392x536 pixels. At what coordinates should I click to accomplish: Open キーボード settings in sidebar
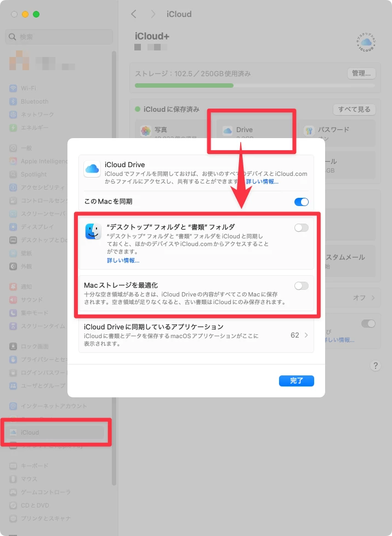pyautogui.click(x=29, y=466)
